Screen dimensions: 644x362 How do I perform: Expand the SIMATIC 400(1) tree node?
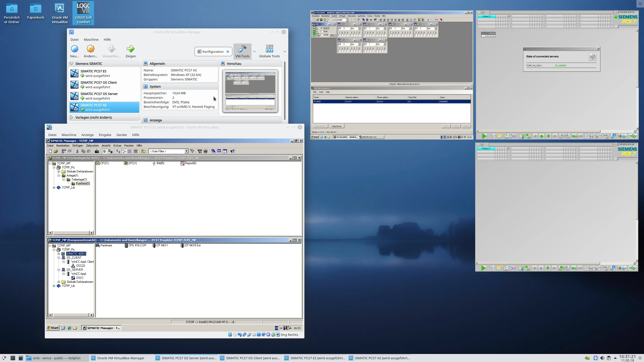point(59,254)
